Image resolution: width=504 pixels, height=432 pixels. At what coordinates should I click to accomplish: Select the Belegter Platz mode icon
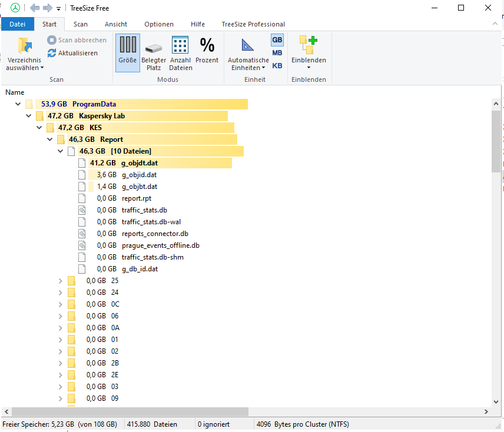[154, 47]
